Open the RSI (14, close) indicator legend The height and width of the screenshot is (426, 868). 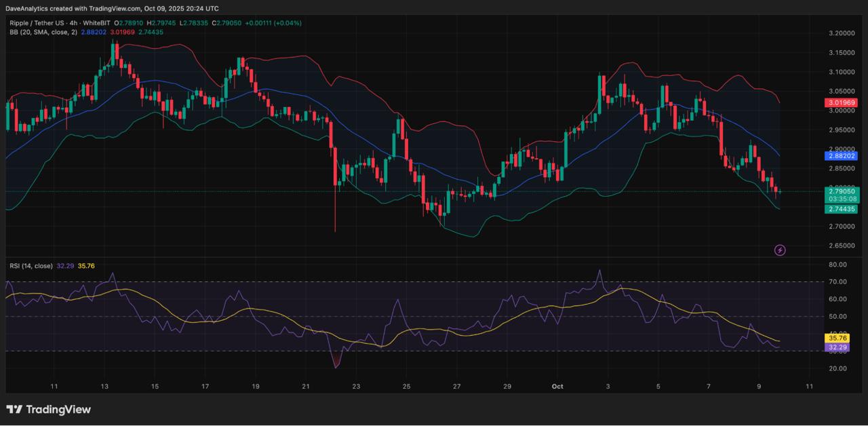pos(31,266)
